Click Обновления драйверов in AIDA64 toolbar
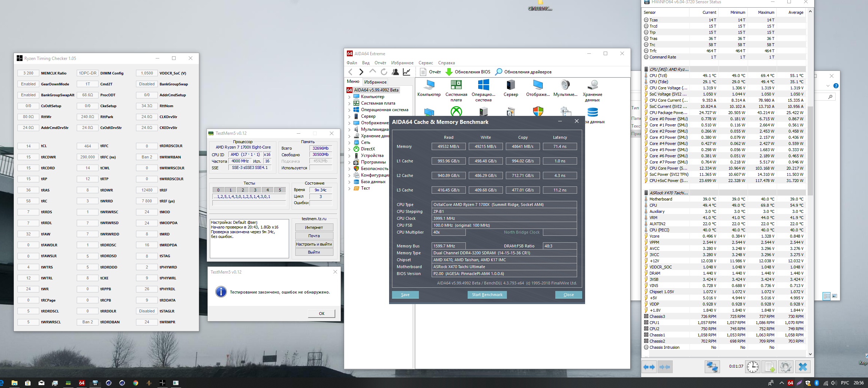 click(x=524, y=72)
